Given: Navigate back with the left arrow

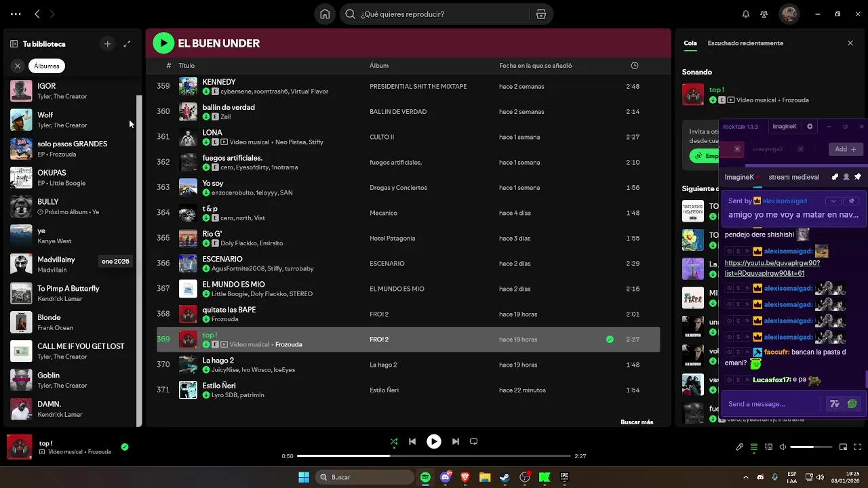Looking at the screenshot, I should [37, 14].
